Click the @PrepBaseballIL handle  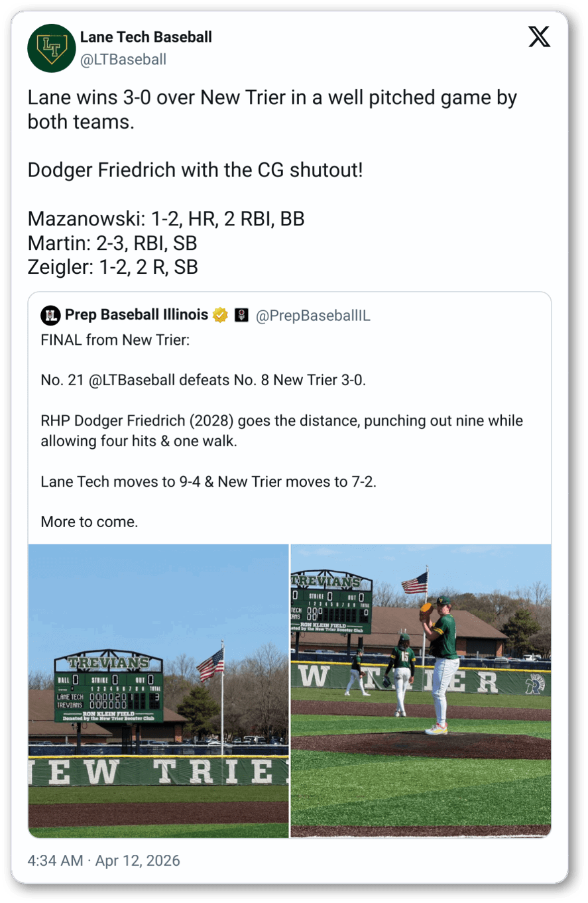point(313,316)
